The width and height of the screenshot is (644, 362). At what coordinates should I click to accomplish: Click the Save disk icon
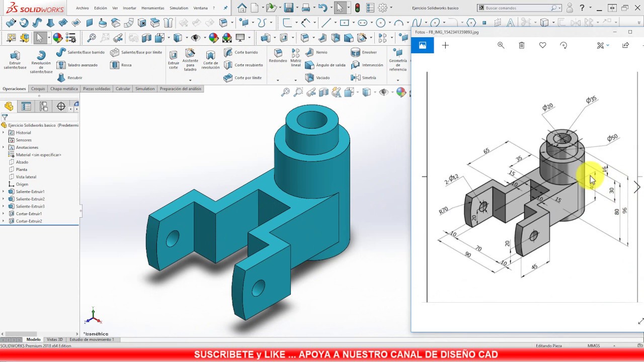[288, 8]
